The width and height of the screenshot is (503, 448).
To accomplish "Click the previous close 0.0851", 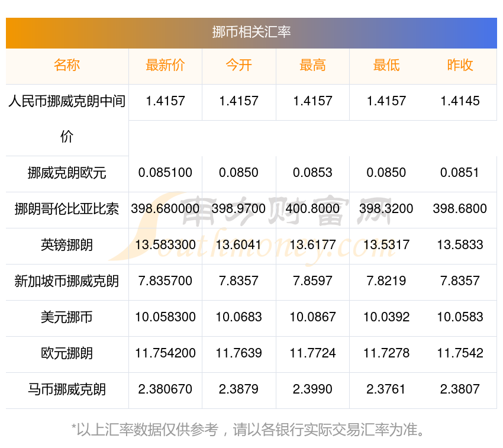I will point(459,173).
